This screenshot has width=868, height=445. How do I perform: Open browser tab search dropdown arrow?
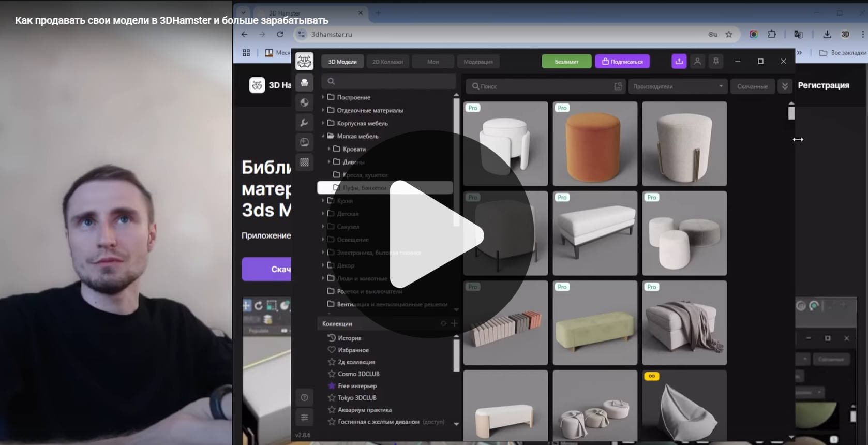pos(243,12)
